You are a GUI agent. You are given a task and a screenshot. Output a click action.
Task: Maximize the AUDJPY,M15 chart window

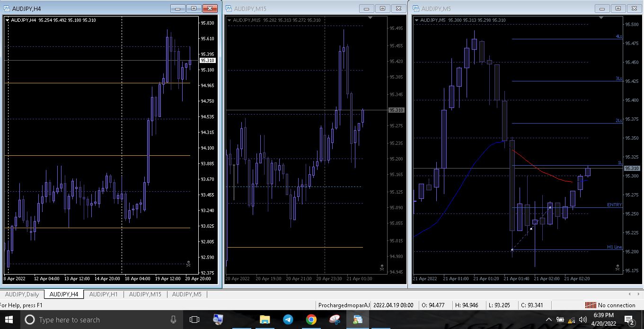pos(382,9)
